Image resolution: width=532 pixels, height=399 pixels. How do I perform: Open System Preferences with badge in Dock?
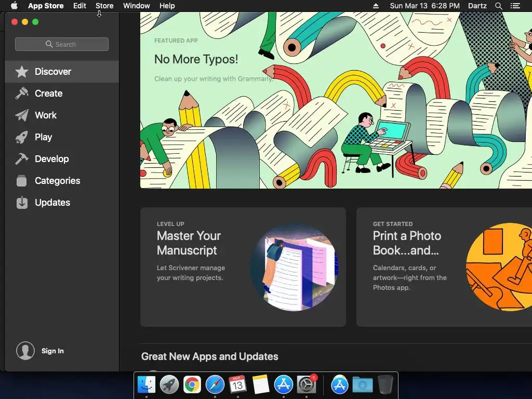pyautogui.click(x=307, y=384)
